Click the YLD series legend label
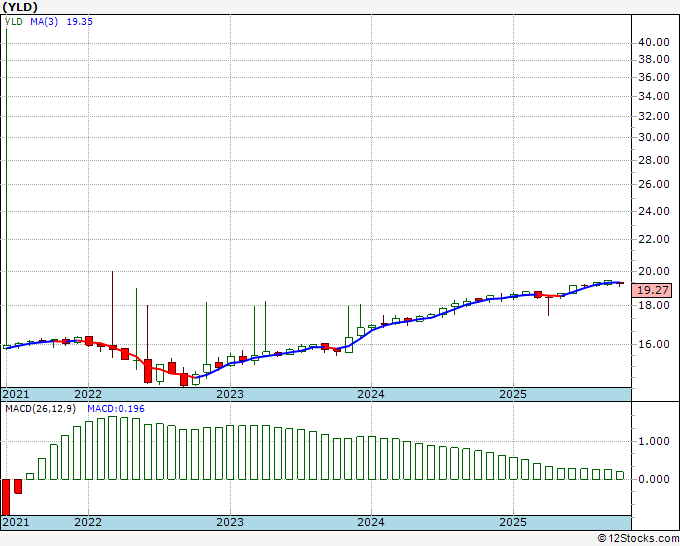The width and height of the screenshot is (680, 546). click(14, 22)
